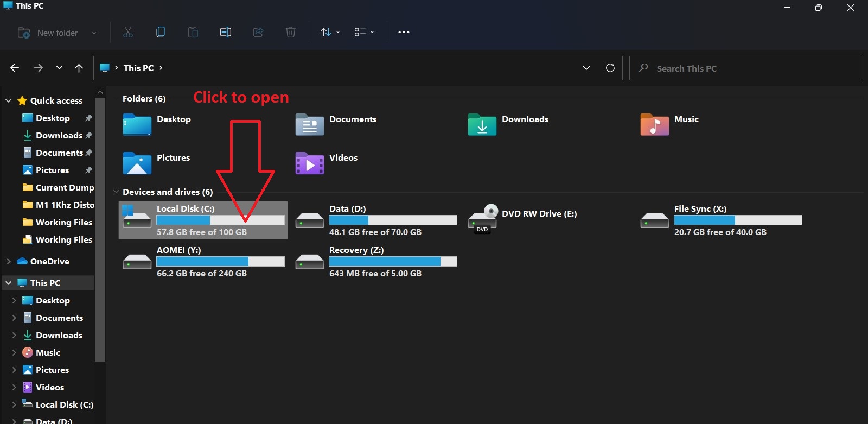This screenshot has width=868, height=424.
Task: Expand Desktop under This PC
Action: (14, 300)
